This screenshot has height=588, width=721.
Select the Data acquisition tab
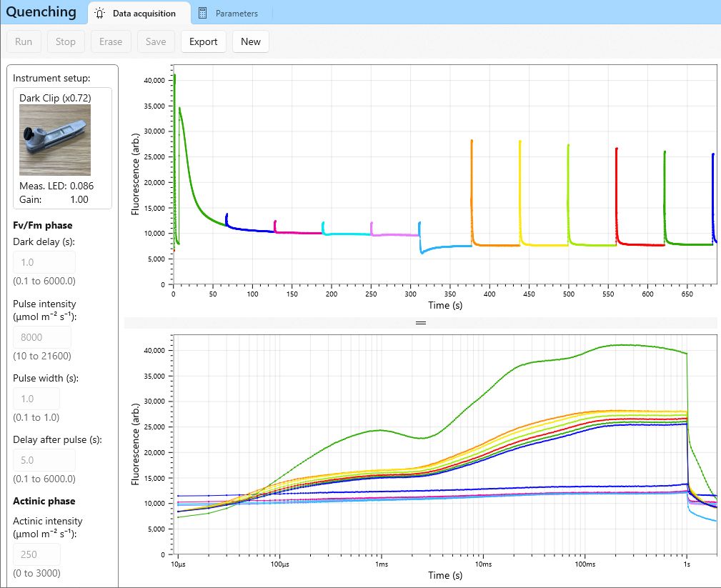click(x=143, y=13)
